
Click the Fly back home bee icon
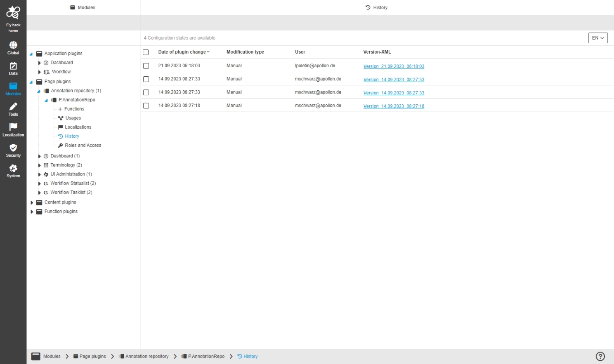pyautogui.click(x=13, y=13)
